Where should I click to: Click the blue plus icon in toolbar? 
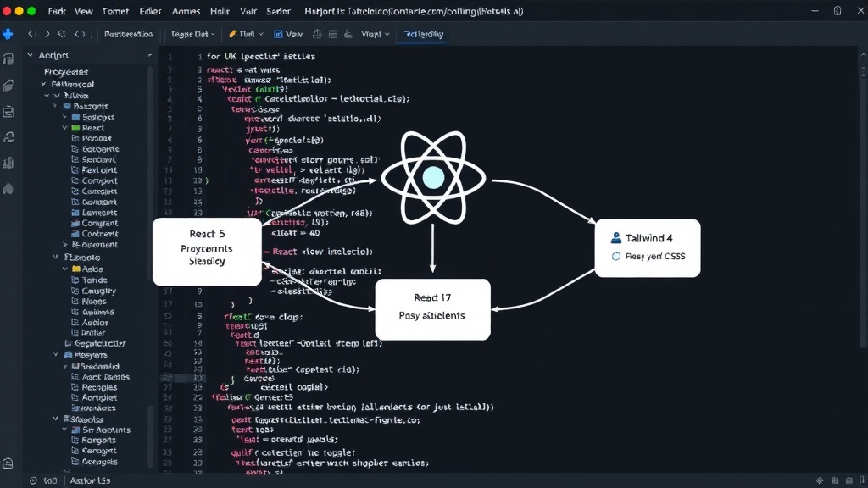click(8, 34)
